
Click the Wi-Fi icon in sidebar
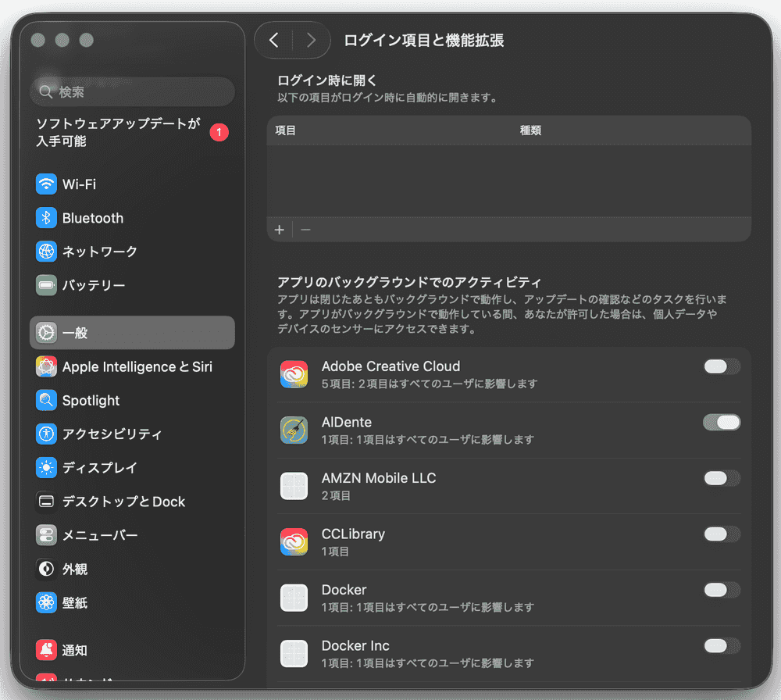pos(46,184)
